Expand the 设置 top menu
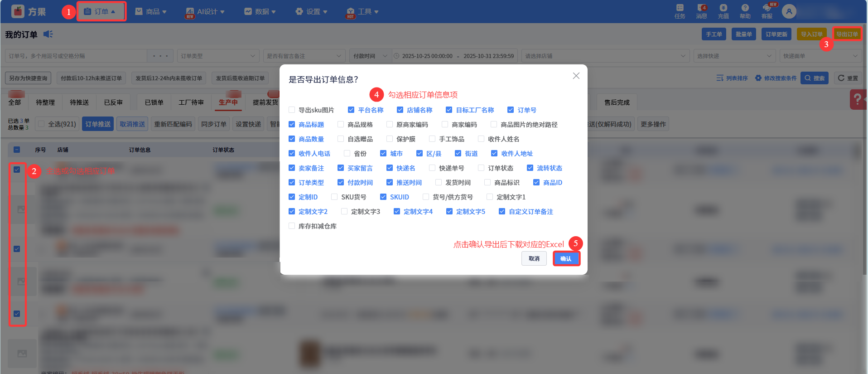 pos(311,11)
